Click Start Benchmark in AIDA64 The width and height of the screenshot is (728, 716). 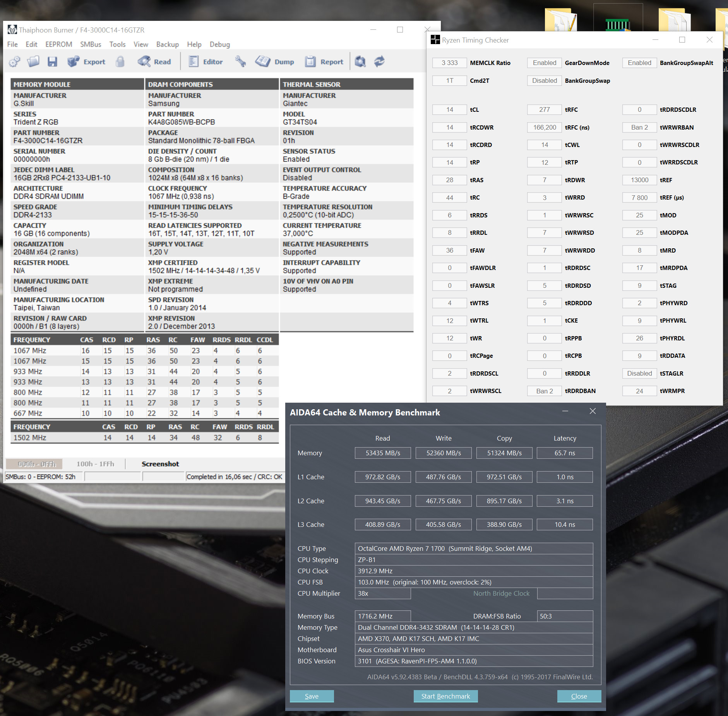click(x=445, y=696)
